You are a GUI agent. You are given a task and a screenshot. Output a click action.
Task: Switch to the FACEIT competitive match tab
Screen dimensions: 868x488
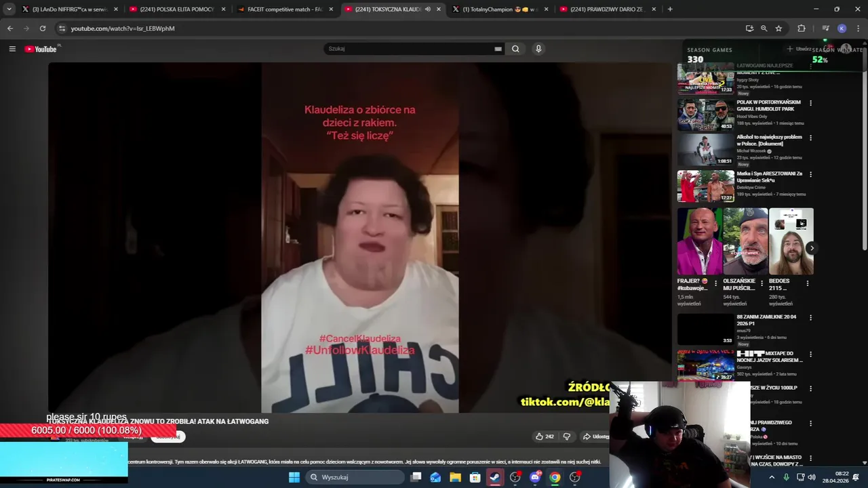285,9
